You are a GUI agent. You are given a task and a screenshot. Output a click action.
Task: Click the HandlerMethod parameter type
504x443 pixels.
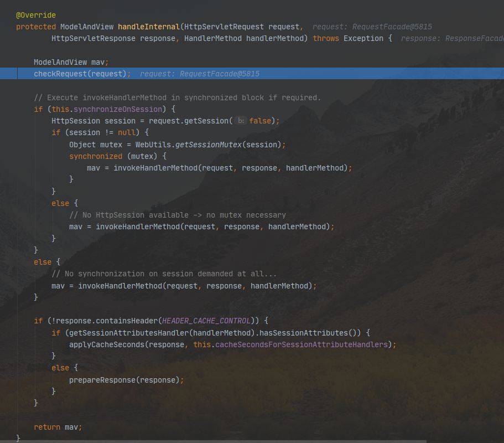(x=213, y=38)
